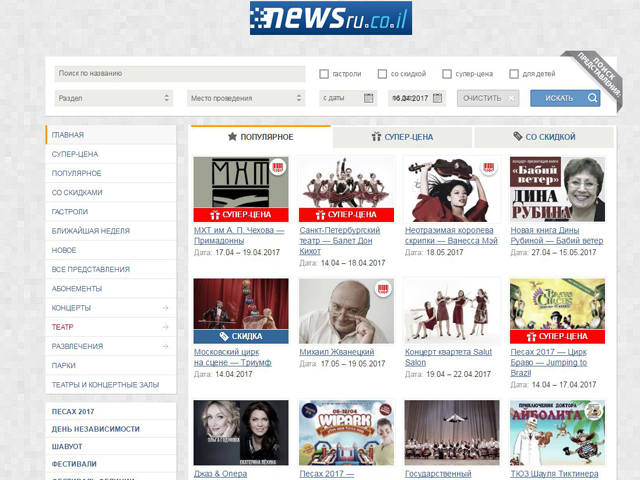
Task: Open link 'Санкт-Петербургский театр — Балет Дон Кихот'
Action: pos(340,241)
